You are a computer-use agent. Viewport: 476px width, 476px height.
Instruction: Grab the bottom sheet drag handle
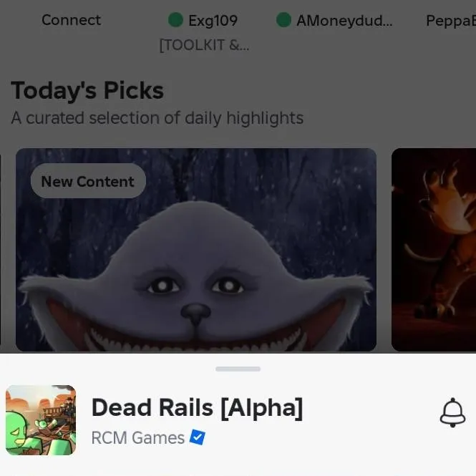click(x=238, y=369)
